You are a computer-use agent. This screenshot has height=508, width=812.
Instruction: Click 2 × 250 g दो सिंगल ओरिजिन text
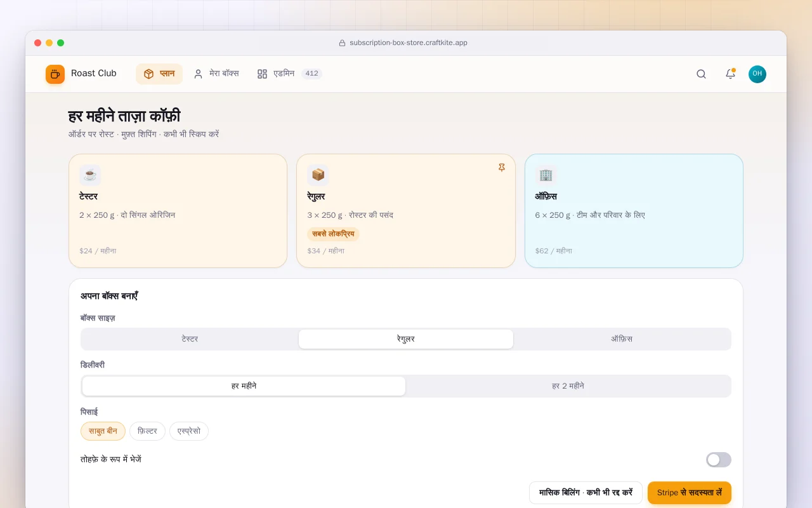[128, 215]
